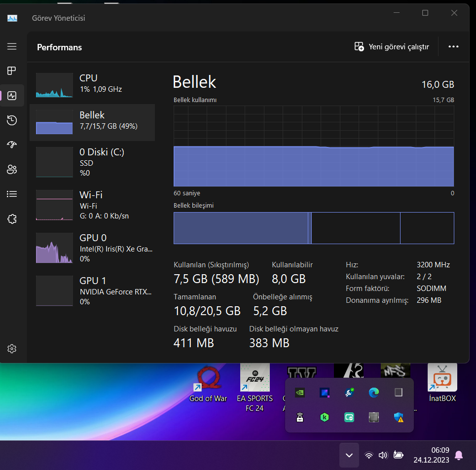Image resolution: width=476 pixels, height=470 pixels.
Task: Open the God of War desktop shortcut
Action: pos(208,384)
